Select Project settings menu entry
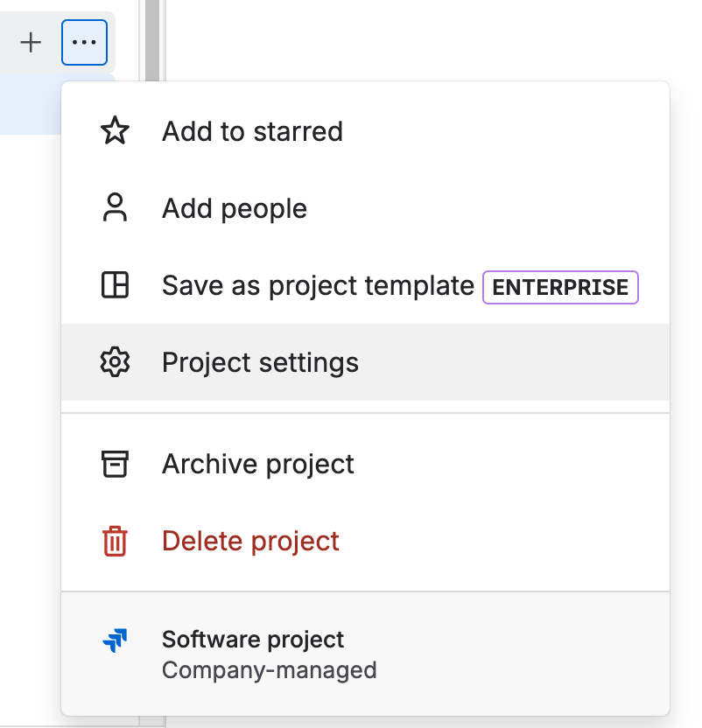Viewport: 702px width, 728px height. pyautogui.click(x=259, y=361)
